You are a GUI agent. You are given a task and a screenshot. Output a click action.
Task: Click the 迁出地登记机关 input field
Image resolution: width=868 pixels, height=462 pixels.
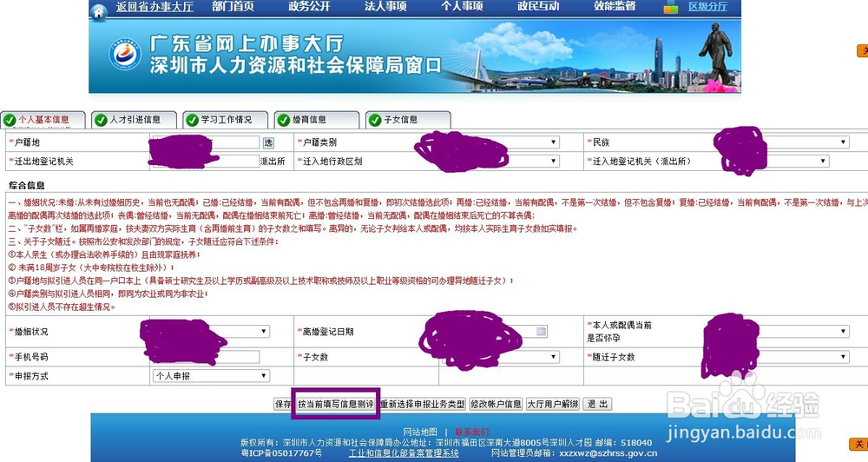[x=206, y=162]
